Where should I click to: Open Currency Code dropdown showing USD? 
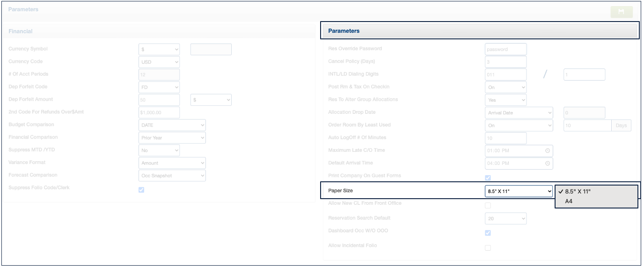(x=159, y=62)
